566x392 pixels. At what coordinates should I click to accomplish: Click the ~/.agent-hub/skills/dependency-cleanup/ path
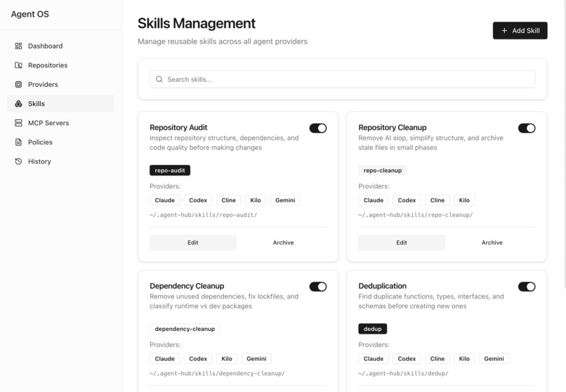[x=217, y=374]
